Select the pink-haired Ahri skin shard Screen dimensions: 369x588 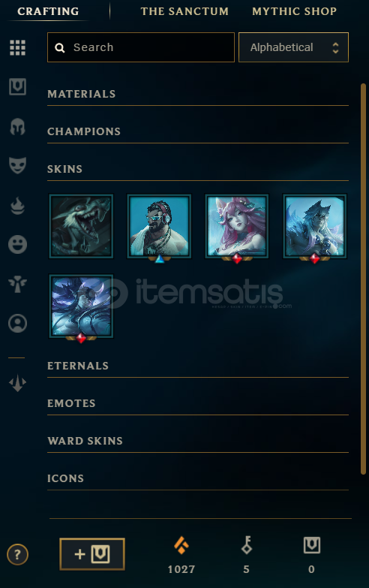[237, 227]
